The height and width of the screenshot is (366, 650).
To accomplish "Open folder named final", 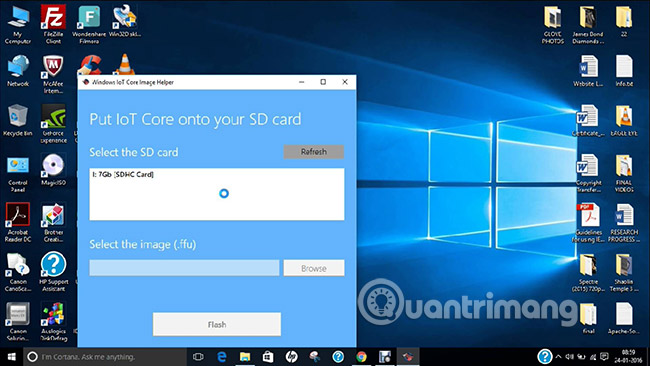I will point(588,318).
